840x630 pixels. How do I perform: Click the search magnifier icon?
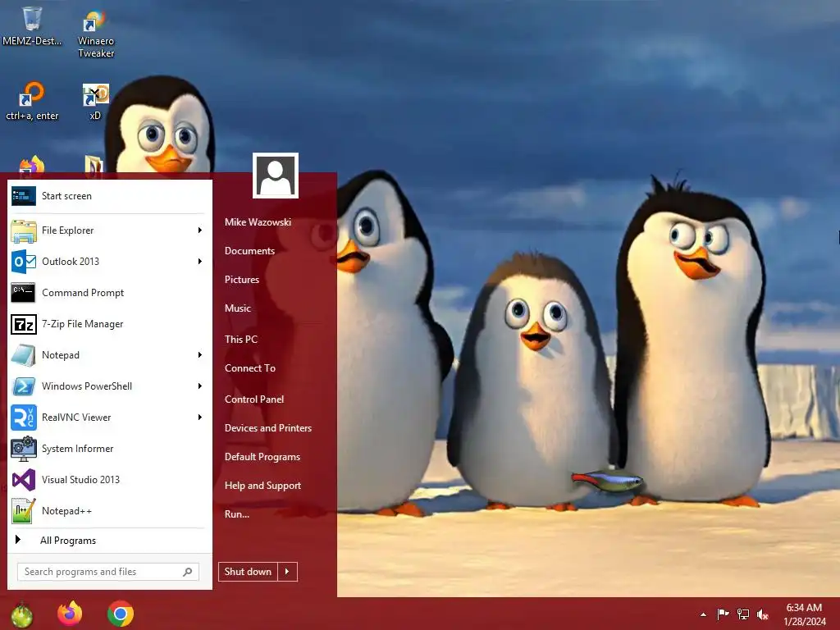[x=188, y=572]
